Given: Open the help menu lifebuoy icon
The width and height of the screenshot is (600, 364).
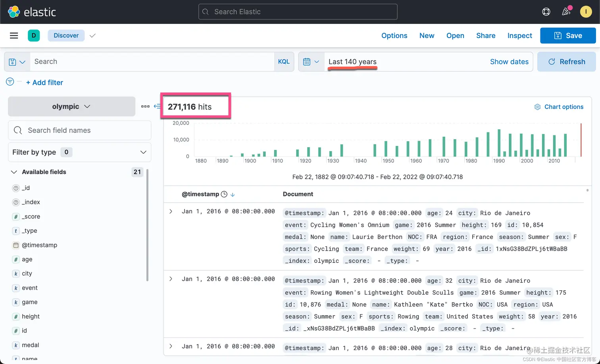Looking at the screenshot, I should 546,12.
